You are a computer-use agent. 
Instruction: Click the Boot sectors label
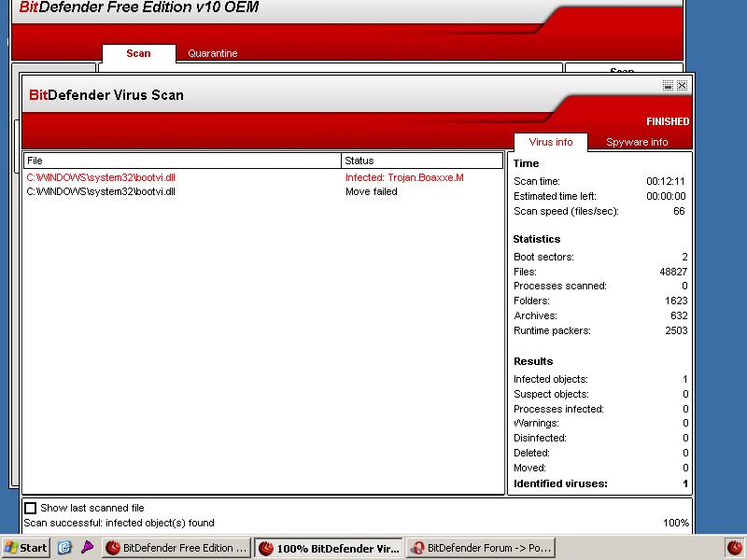[x=543, y=258]
